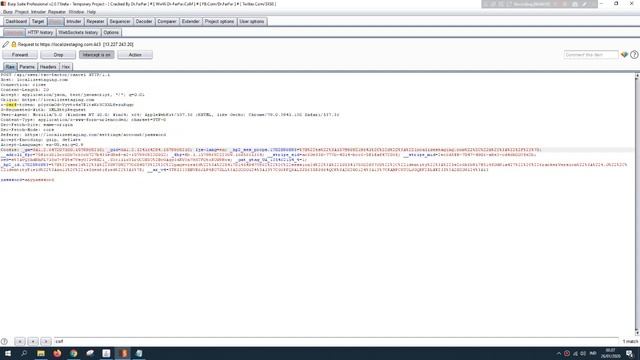Open the Help menu
The image size is (640, 360).
pos(91,12)
